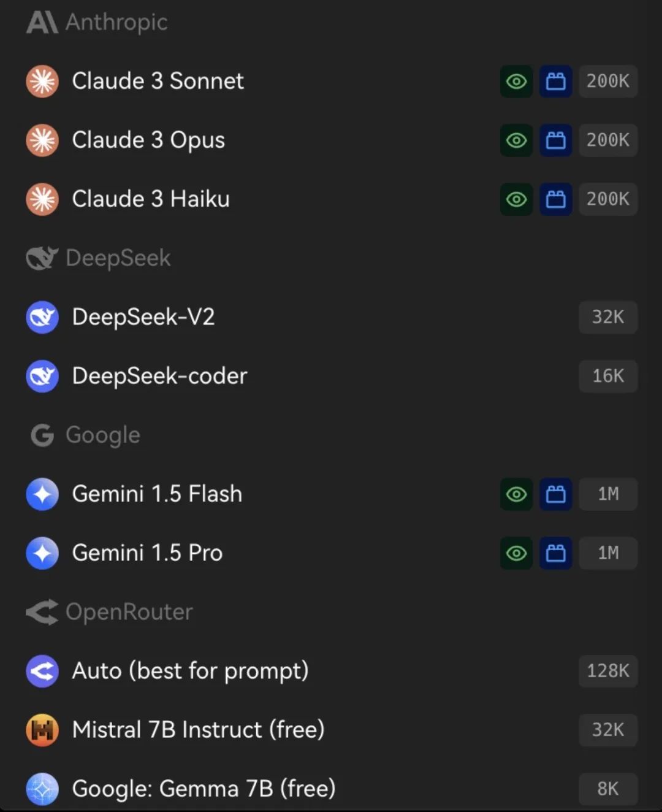
Task: Click the 200K context badge for Claude 3 Haiku
Action: tap(607, 199)
